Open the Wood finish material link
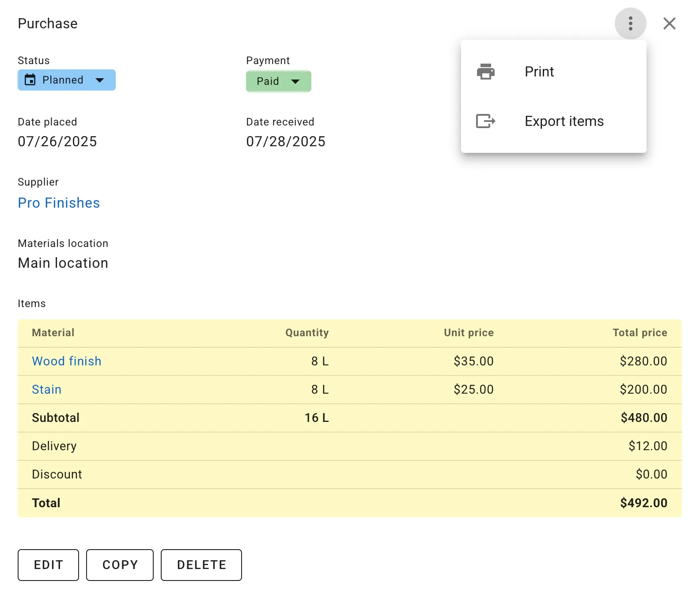Viewport: 700px width, 592px height. coord(67,361)
